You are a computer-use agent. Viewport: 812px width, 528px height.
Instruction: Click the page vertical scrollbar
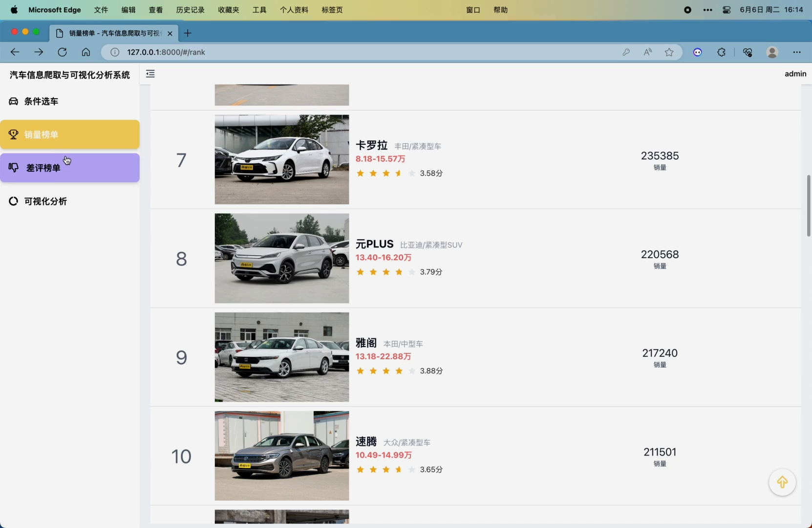(808, 206)
